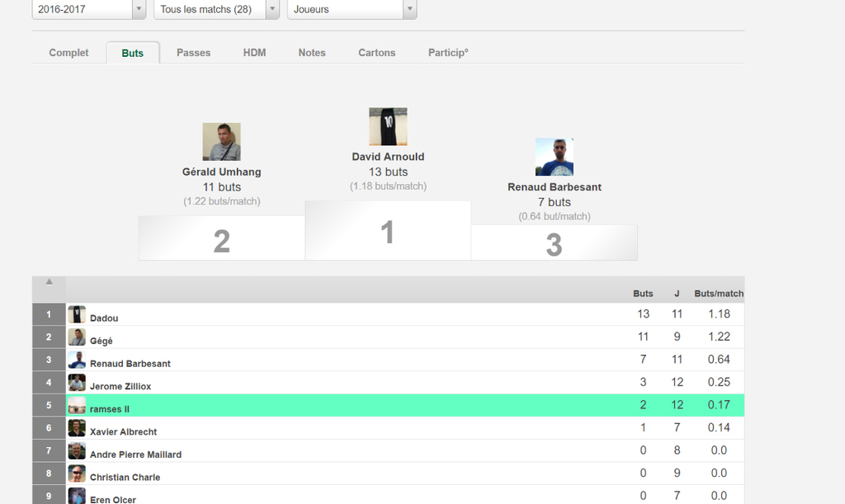
Task: Sort table by Buts/match column header
Action: click(718, 294)
